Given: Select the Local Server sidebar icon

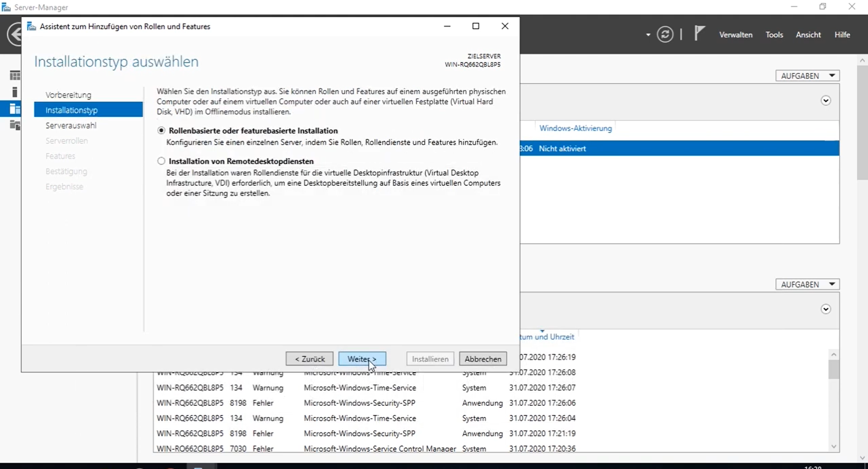Looking at the screenshot, I should point(15,92).
